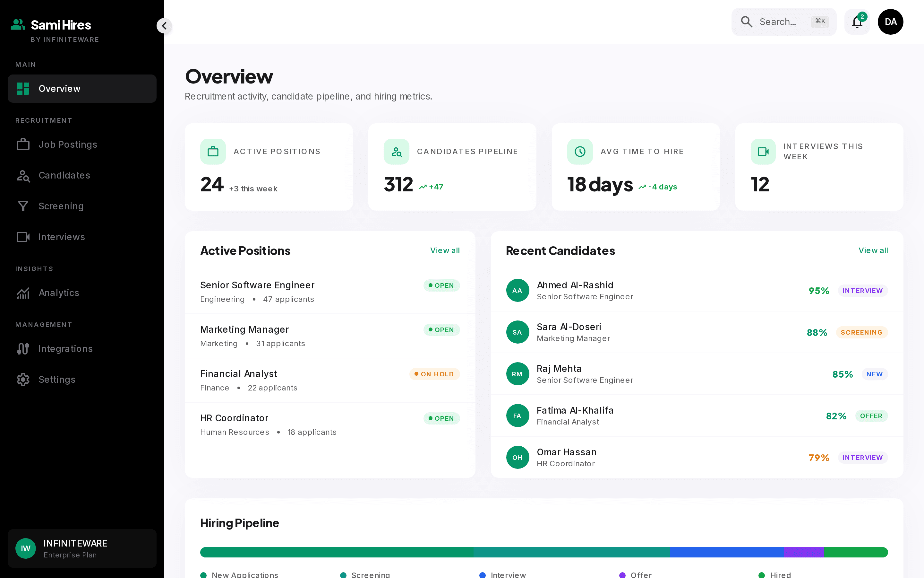Click the RM avatar for Raj Mehta
The width and height of the screenshot is (924, 578).
[x=518, y=374]
